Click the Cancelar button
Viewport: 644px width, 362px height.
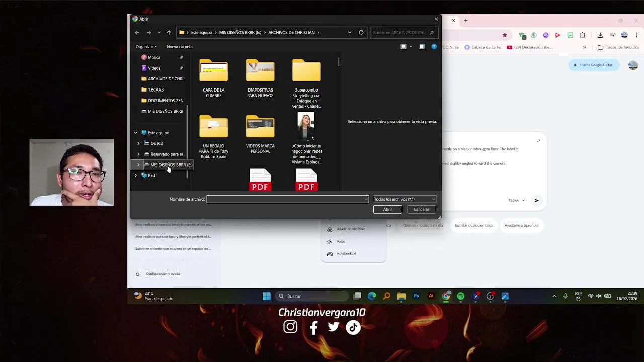421,210
